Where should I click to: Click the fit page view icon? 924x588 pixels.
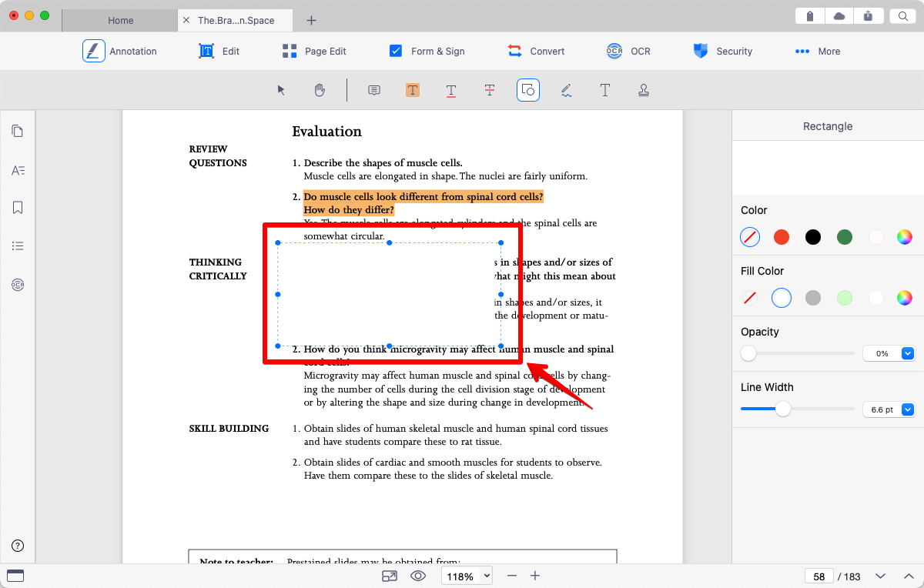[x=390, y=576]
